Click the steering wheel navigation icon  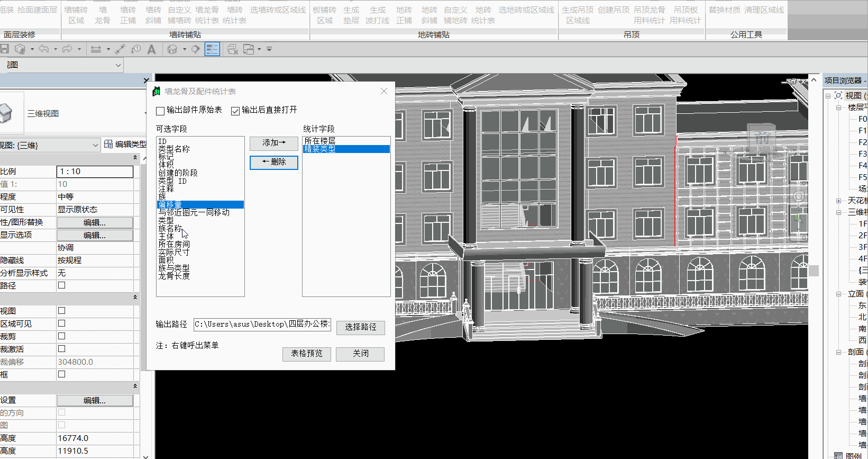click(798, 196)
